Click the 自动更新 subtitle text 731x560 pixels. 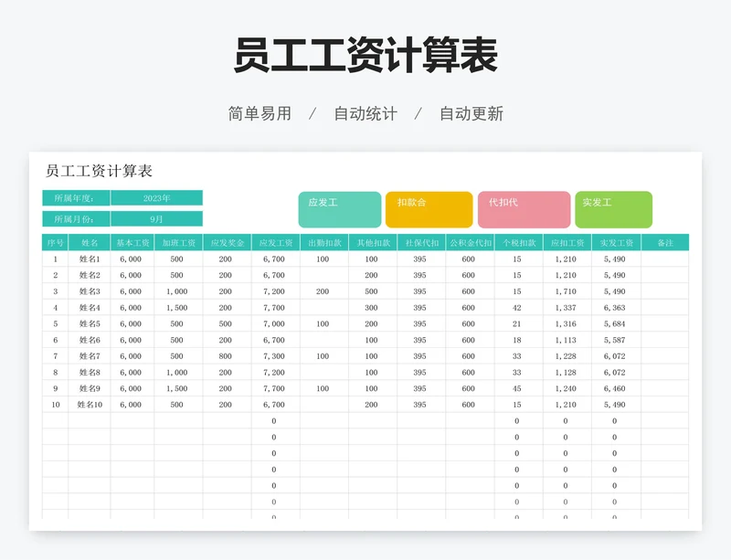(x=471, y=113)
